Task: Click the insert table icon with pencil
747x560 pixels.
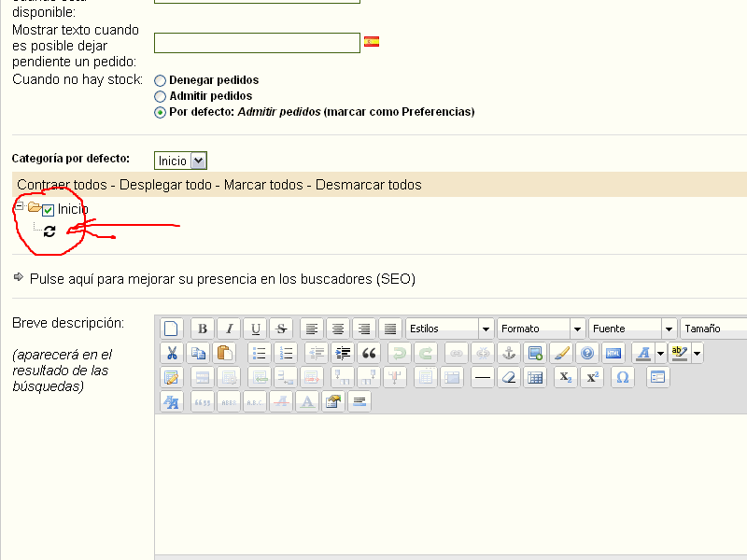Action: click(x=172, y=378)
